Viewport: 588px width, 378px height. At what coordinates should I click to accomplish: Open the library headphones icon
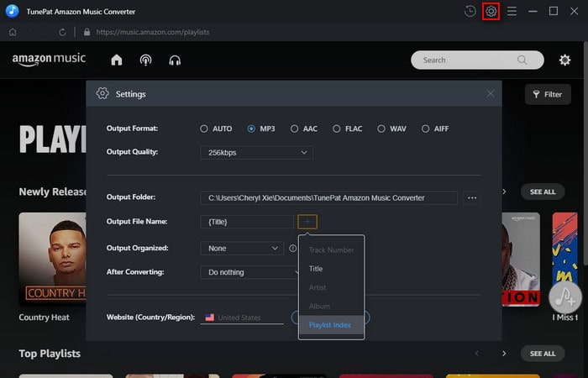(x=175, y=60)
